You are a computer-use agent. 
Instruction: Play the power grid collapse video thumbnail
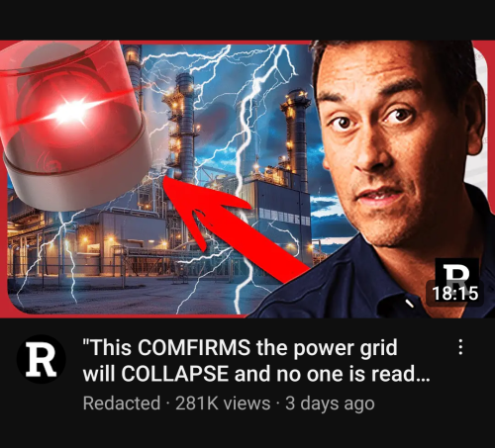[x=247, y=179]
